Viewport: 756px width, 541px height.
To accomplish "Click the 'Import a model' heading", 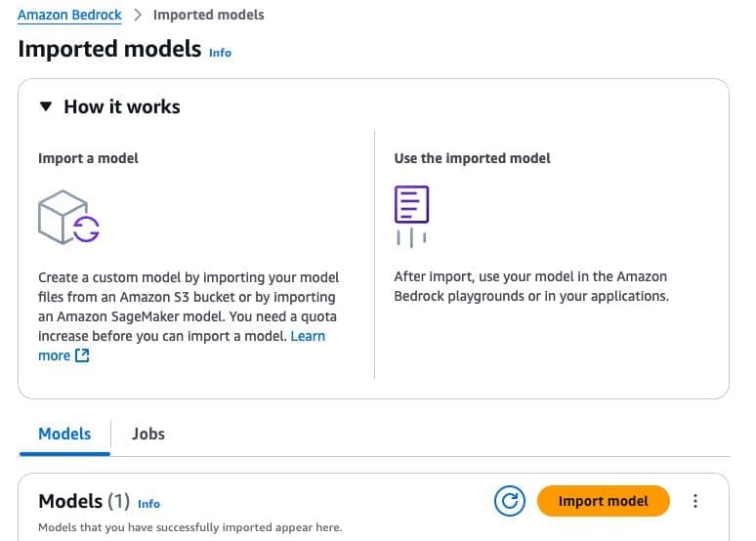I will (x=88, y=158).
